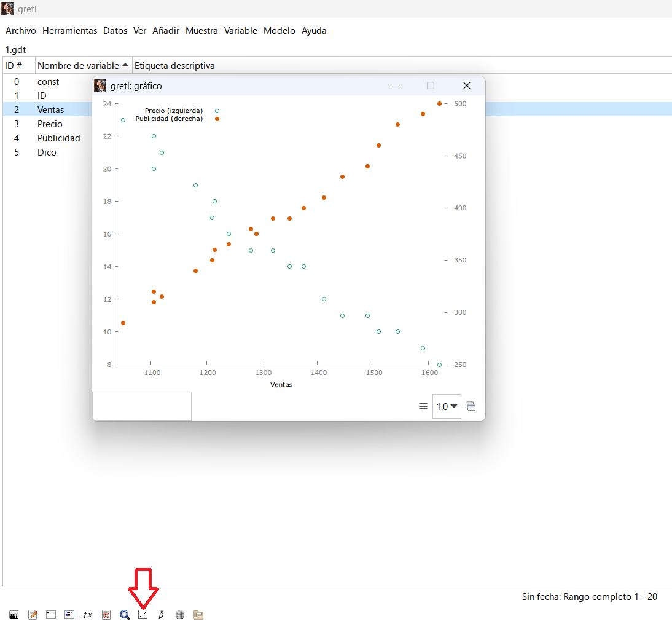Open the beta-hat OLS model icon
672x627 pixels.
click(161, 615)
